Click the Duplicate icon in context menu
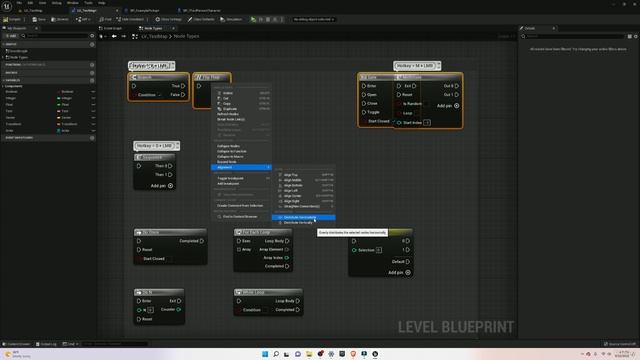 click(220, 109)
